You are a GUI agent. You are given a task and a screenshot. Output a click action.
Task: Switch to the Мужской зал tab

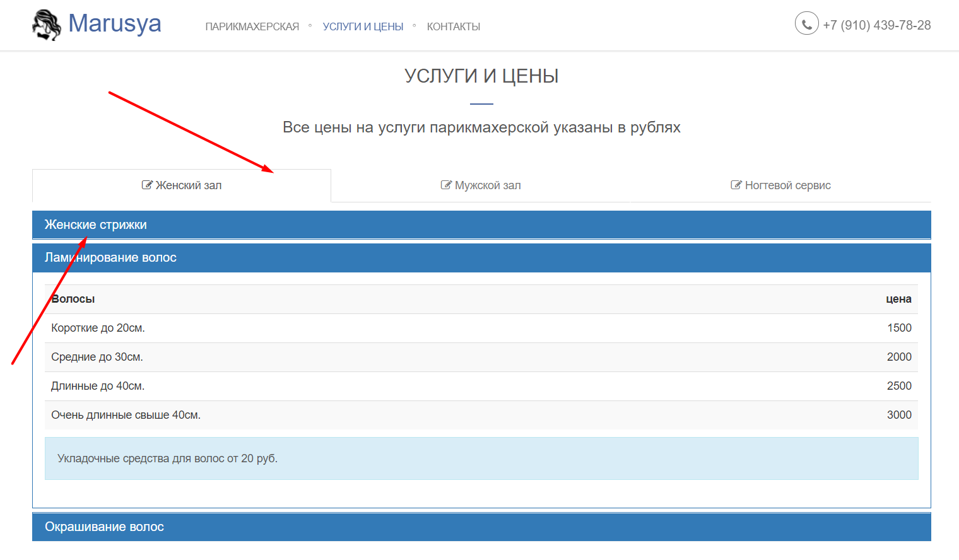[481, 185]
